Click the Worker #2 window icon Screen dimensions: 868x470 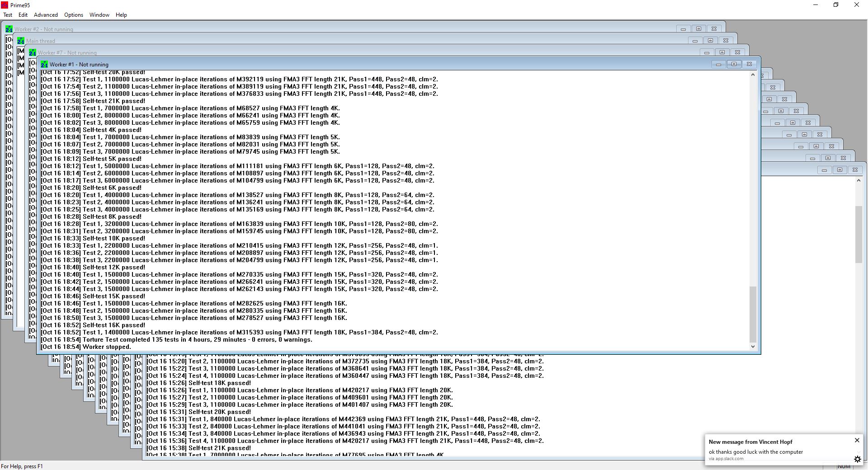[x=9, y=29]
